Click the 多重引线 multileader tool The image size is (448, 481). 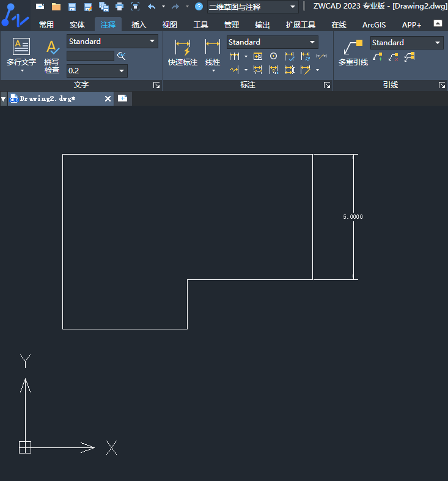tap(353, 53)
